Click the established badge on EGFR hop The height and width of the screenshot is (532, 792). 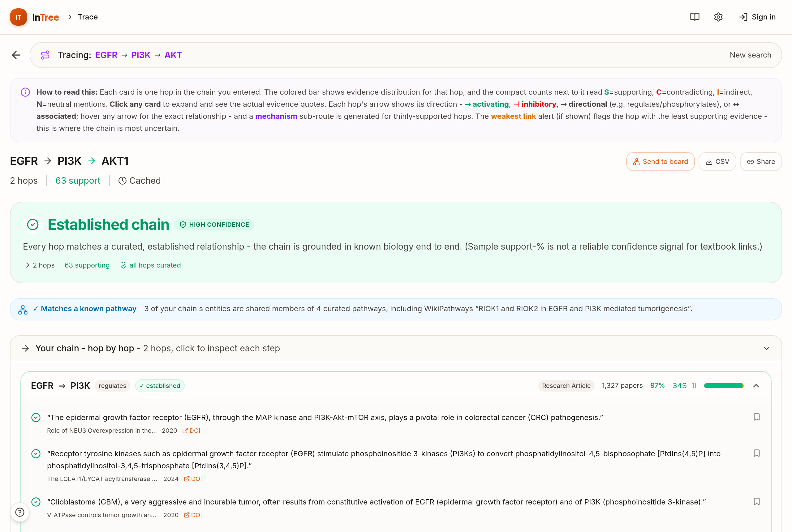160,386
